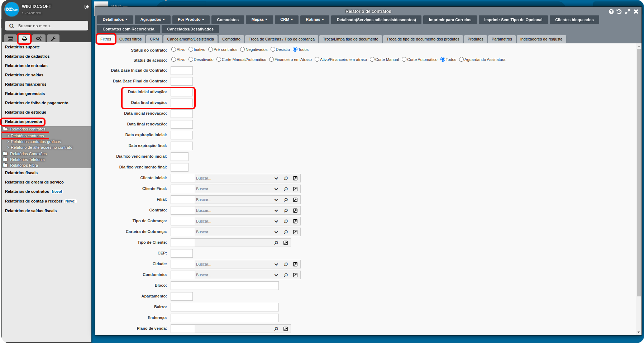
Task: Open external link icon for Filial
Action: [x=295, y=200]
